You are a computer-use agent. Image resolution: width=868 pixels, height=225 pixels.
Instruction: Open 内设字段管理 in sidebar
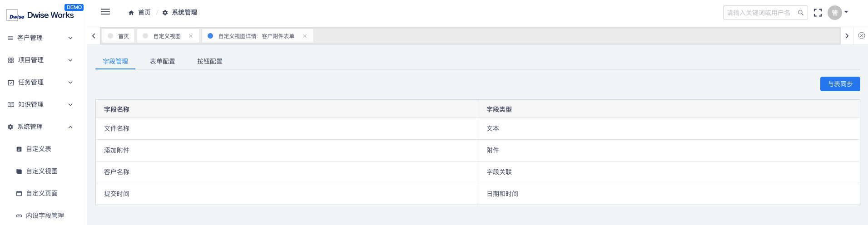click(x=45, y=215)
